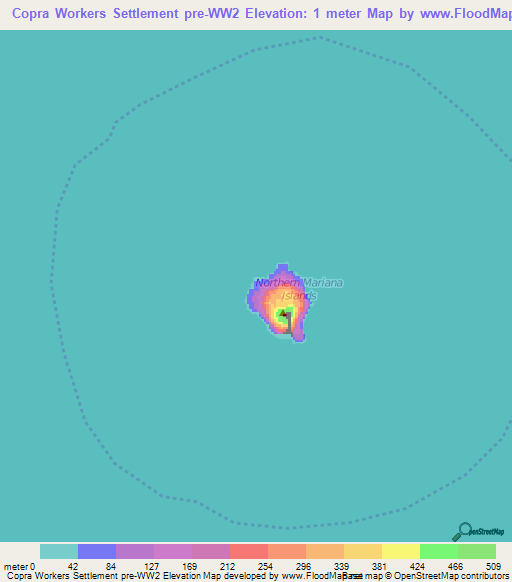Click the map title 'Copra Workers Settlement pre-WW2'

pos(125,13)
